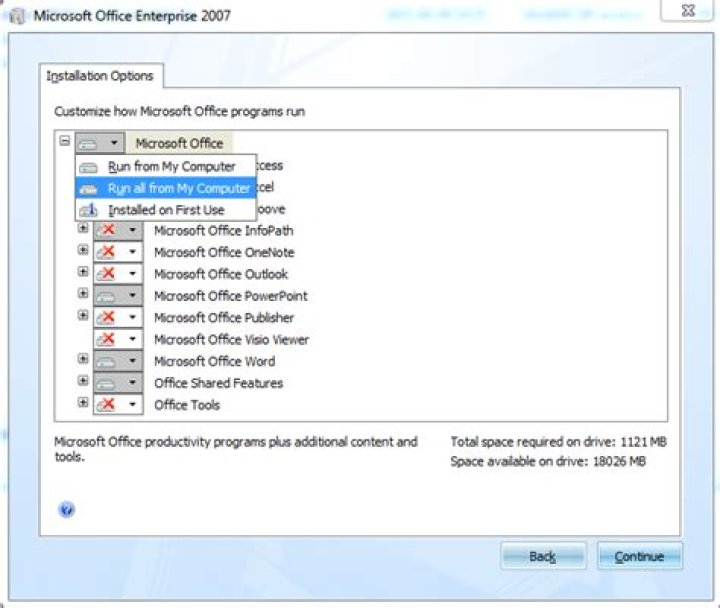Open the blue help icon

click(67, 509)
